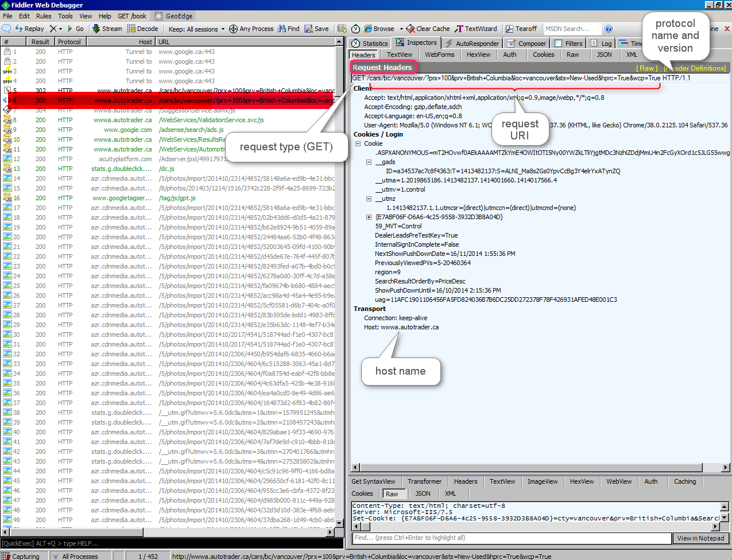Toggle Decode for responses
732x560 pixels.
coord(141,28)
